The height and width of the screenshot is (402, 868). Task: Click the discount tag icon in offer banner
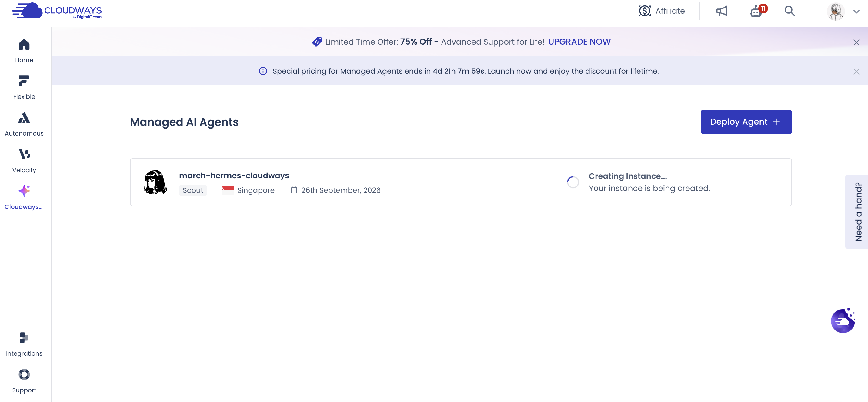coord(317,42)
